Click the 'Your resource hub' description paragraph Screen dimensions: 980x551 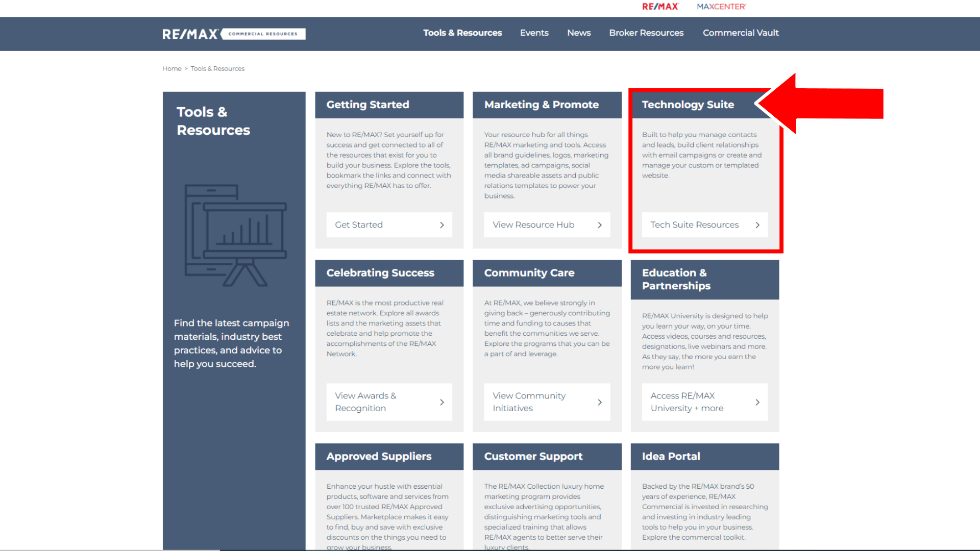547,165
